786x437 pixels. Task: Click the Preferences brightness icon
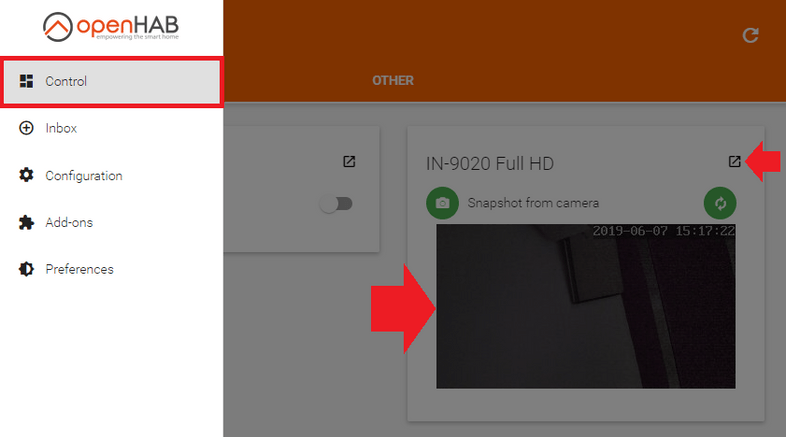pyautogui.click(x=26, y=269)
